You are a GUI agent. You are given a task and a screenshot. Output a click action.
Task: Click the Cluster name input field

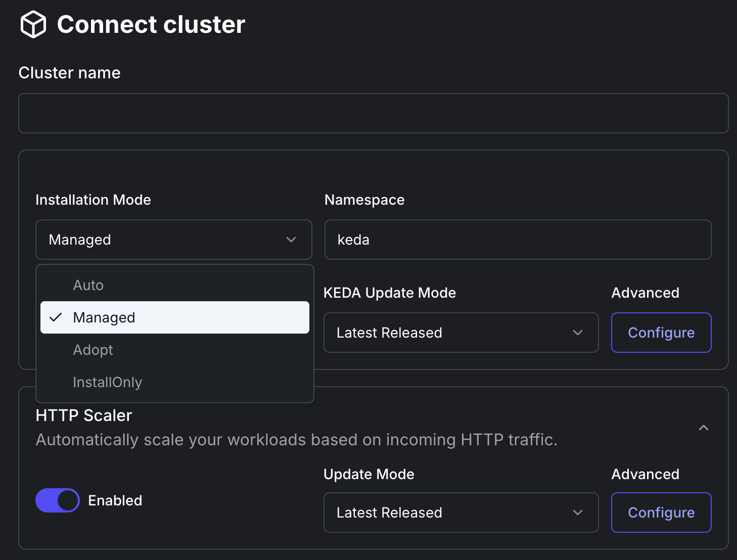tap(374, 113)
